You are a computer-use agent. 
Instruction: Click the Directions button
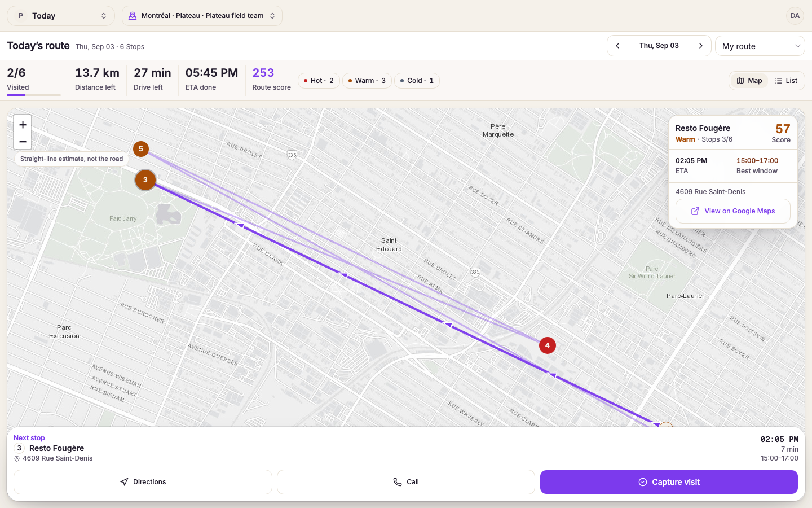click(x=143, y=482)
